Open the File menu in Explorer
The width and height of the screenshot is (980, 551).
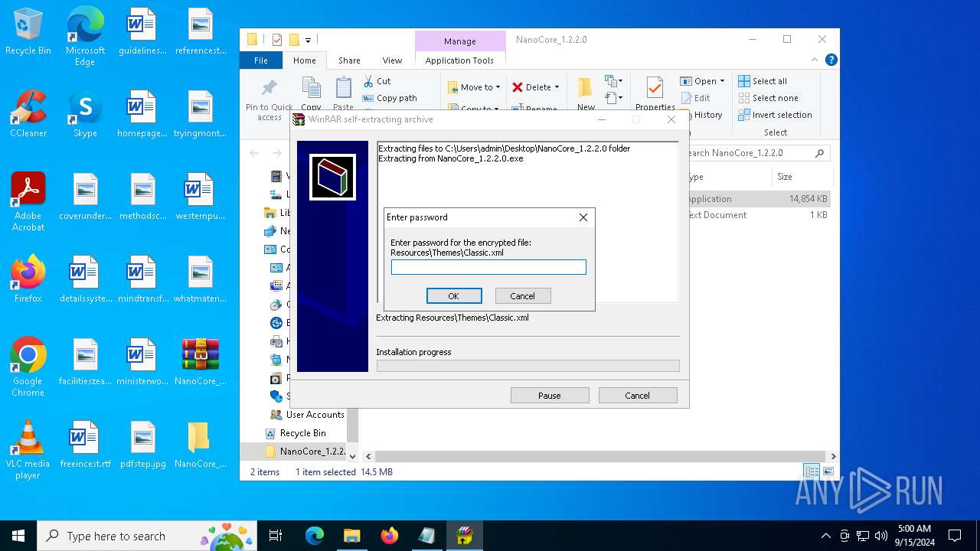[x=261, y=60]
